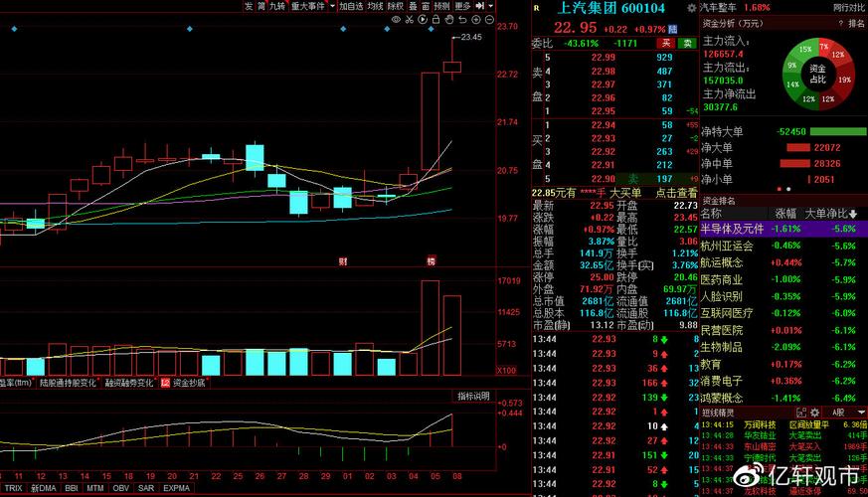
Task: Click the 指标说明 button
Action: 473,397
